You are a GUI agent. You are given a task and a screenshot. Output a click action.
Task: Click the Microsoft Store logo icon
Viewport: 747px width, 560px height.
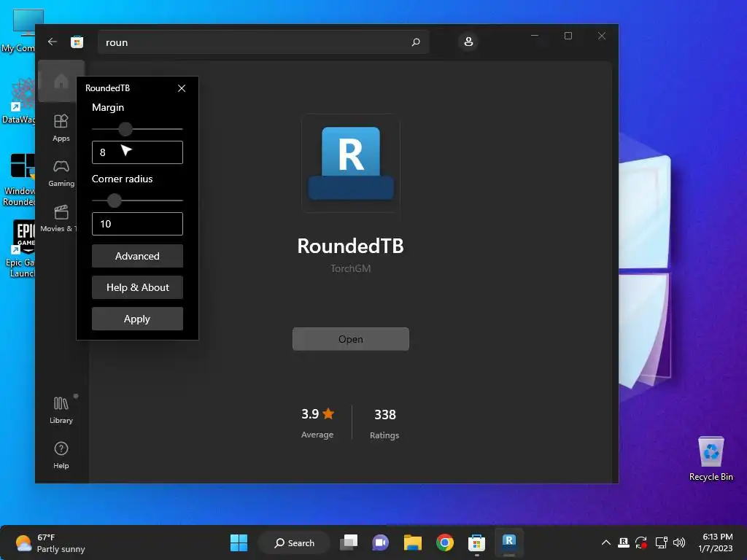click(x=77, y=42)
